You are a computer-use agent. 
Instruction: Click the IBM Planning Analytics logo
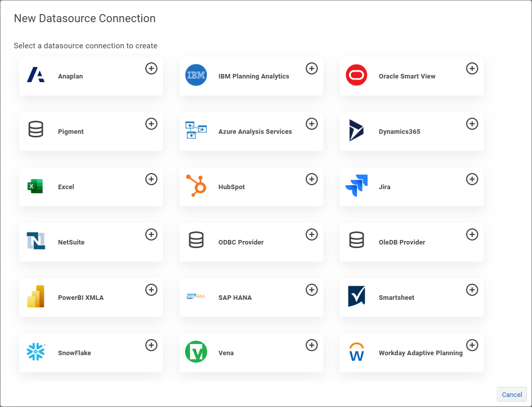pos(196,75)
